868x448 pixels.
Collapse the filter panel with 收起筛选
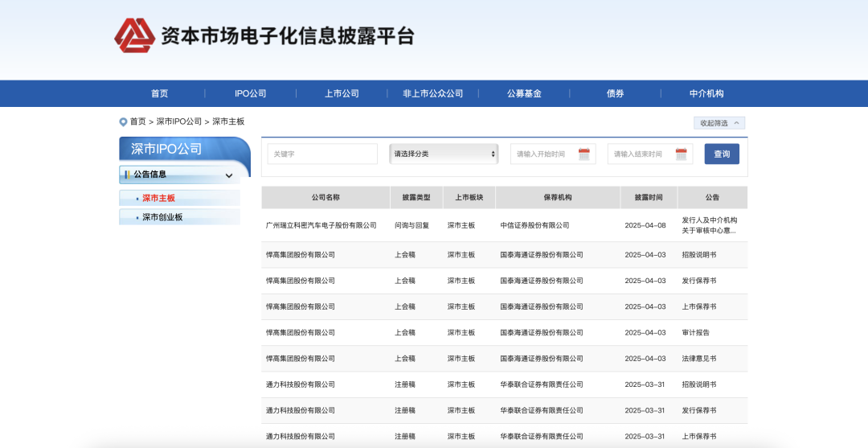coord(719,123)
